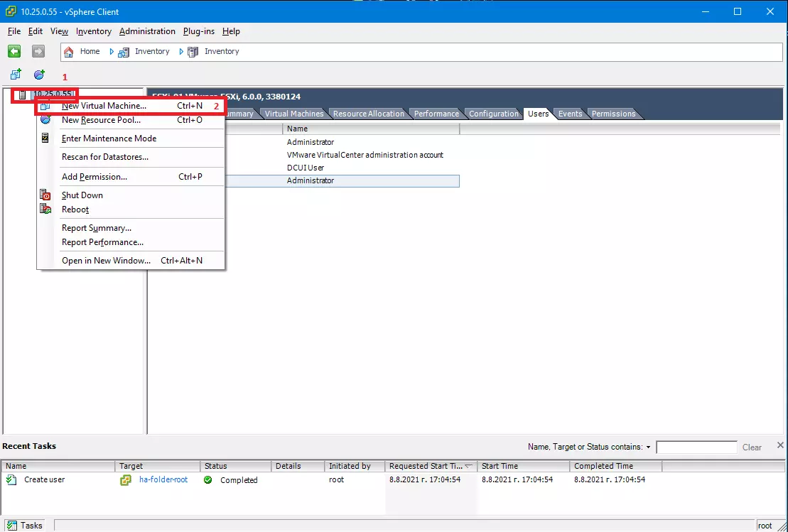Image resolution: width=788 pixels, height=532 pixels.
Task: Click the New Virtual Machine toolbar icon
Action: coord(16,75)
